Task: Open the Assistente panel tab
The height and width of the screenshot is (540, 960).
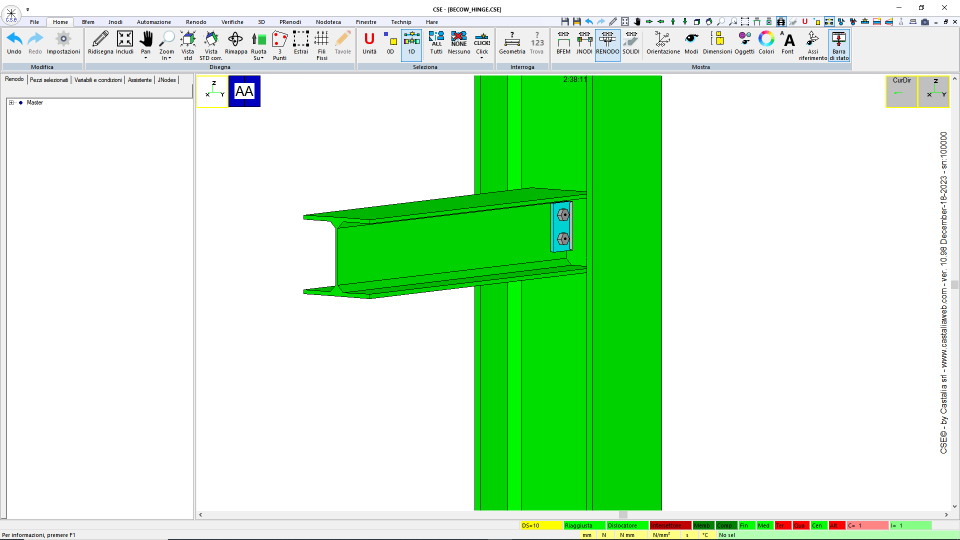Action: pos(140,80)
